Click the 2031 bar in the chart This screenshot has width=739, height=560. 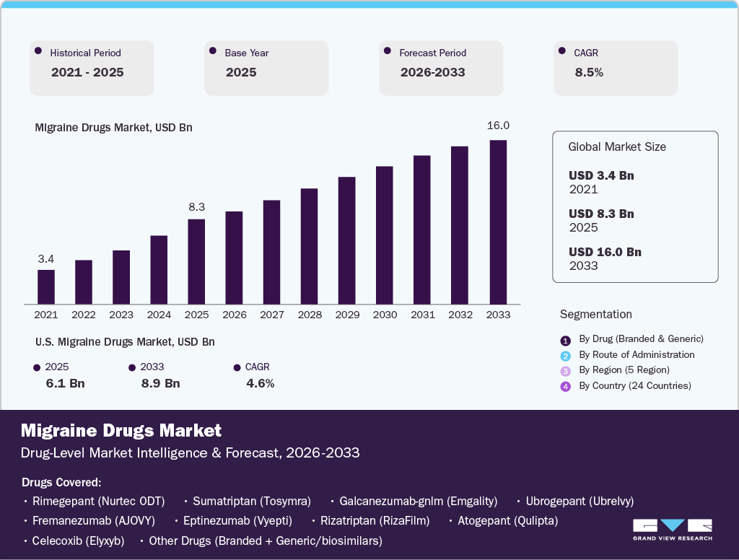pos(422,229)
